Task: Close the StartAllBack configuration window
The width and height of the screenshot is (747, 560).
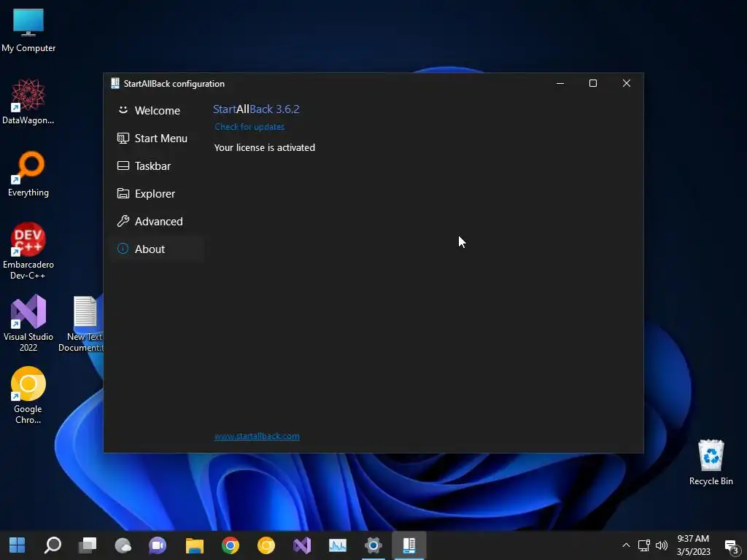Action: [627, 83]
